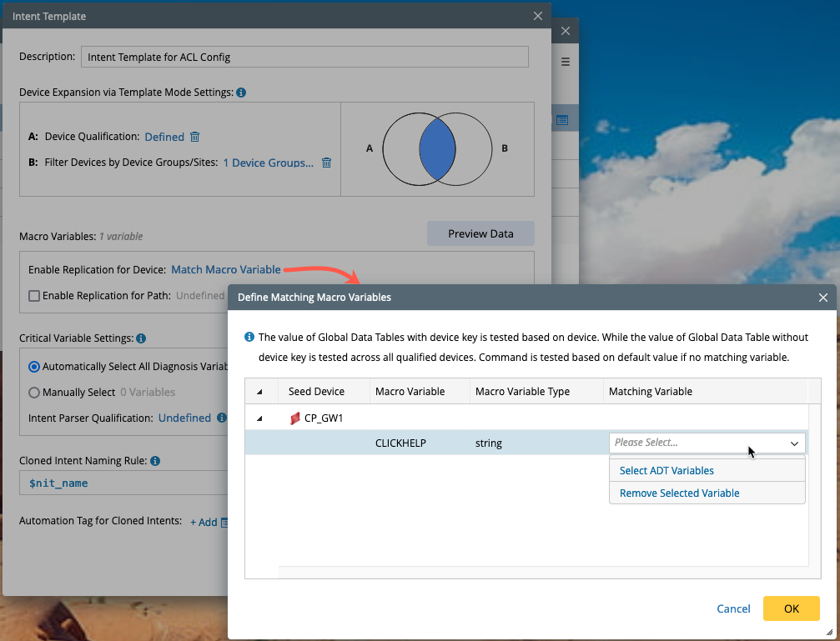Select Automatically Select All Diagnosis Variables radio
The height and width of the screenshot is (641, 840).
point(34,366)
